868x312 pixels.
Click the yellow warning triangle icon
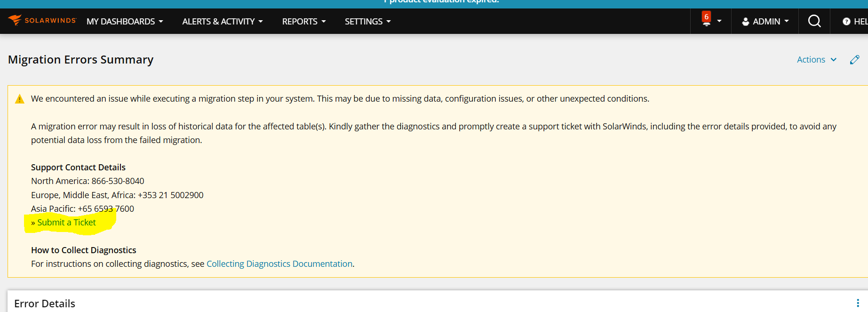(20, 99)
